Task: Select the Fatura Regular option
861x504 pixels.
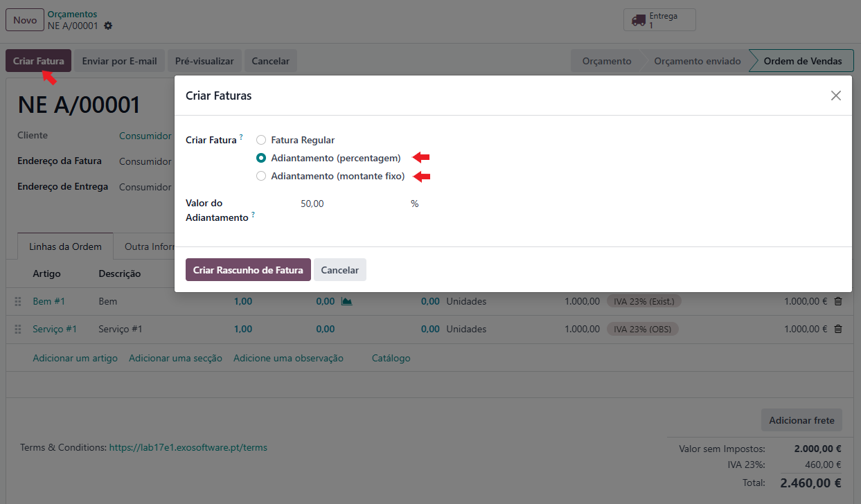Action: click(261, 140)
